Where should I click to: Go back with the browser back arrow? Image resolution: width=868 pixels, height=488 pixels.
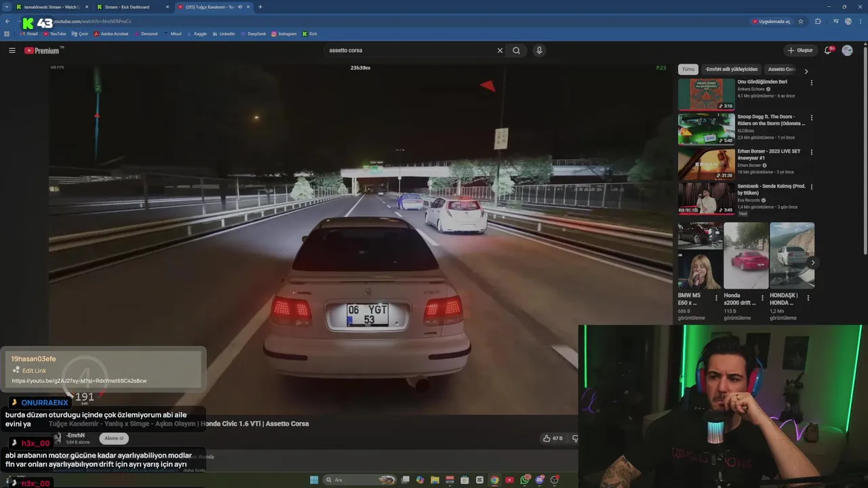tap(7, 21)
